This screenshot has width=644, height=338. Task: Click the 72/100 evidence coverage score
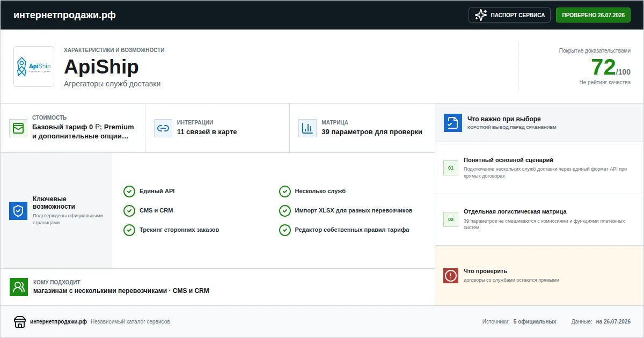pyautogui.click(x=611, y=68)
